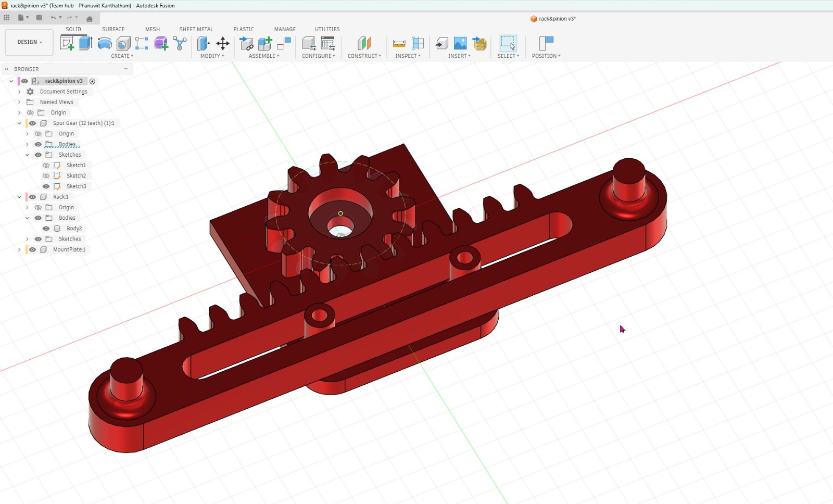Screen dimensions: 833x504
Task: Switch to the SHEET METAL tab
Action: [x=196, y=29]
